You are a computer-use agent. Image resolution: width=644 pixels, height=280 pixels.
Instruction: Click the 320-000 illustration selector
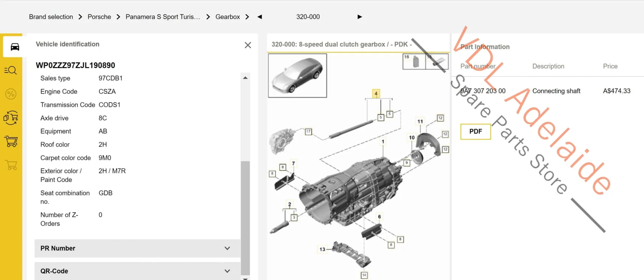[308, 17]
